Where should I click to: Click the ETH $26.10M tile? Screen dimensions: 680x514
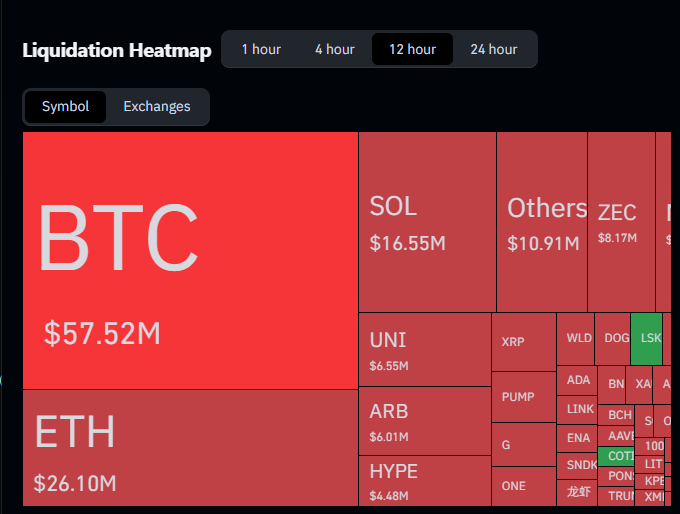pos(190,448)
